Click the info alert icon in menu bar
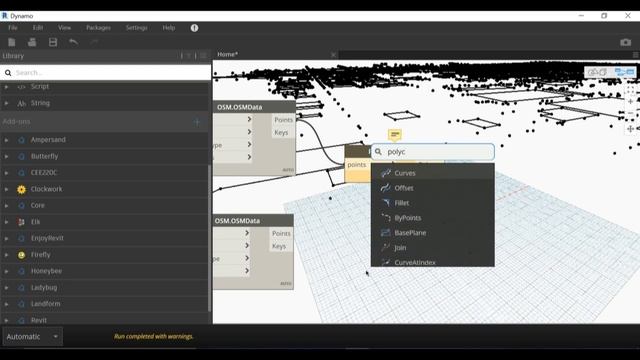Viewport: 640px width, 360px height. pyautogui.click(x=194, y=28)
